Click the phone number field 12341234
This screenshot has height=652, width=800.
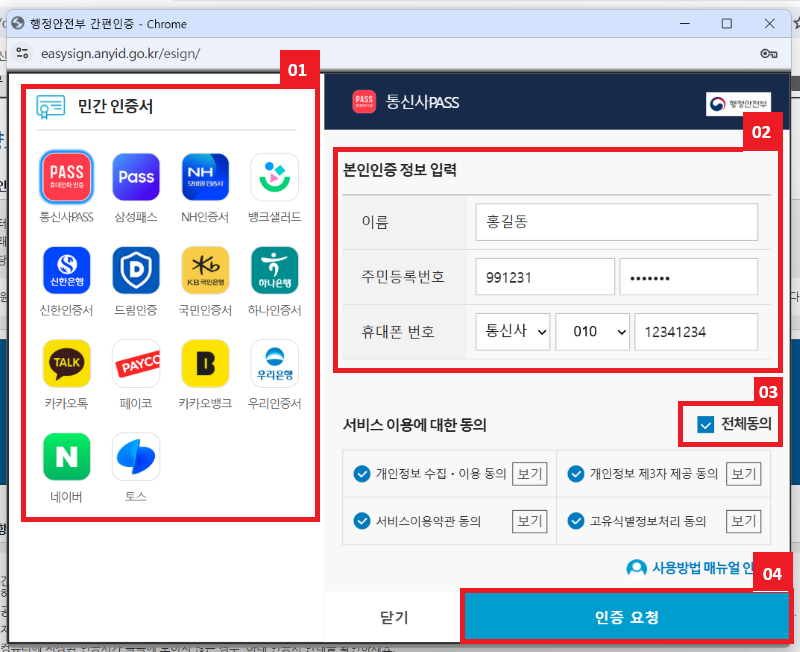click(x=696, y=332)
